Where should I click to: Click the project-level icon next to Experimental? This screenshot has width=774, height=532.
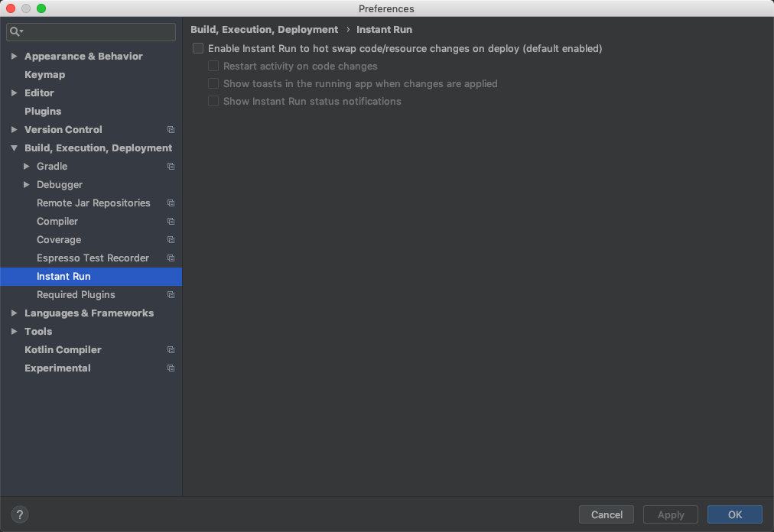[x=171, y=368]
